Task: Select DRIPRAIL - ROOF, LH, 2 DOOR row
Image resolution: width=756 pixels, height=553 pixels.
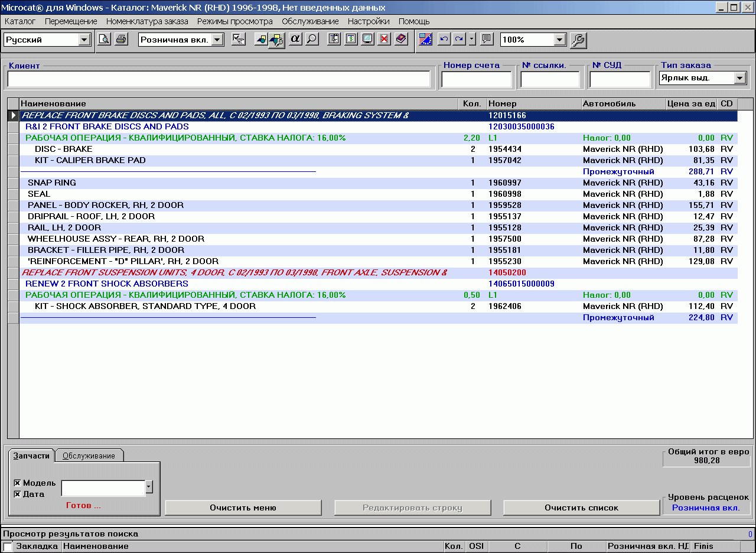Action: click(x=379, y=216)
